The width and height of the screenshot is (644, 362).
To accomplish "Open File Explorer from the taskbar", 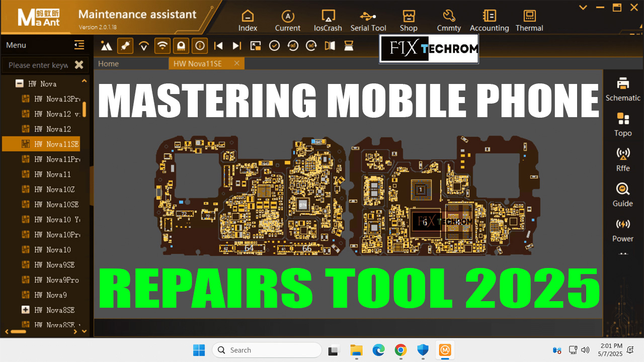I will click(x=356, y=350).
